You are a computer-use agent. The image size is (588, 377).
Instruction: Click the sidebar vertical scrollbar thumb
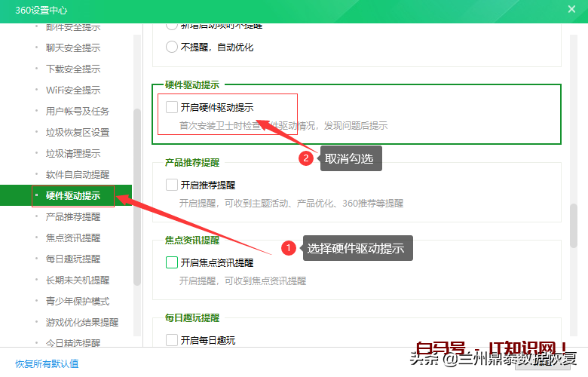click(137, 197)
